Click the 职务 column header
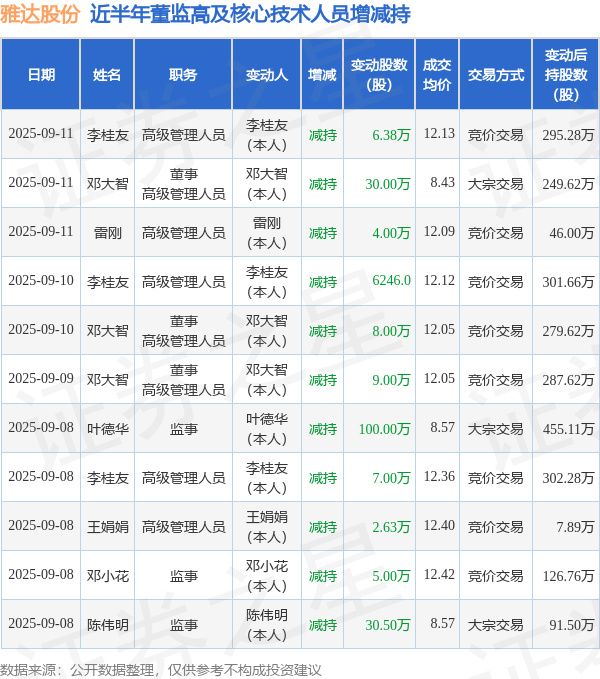This screenshot has width=600, height=679. pyautogui.click(x=183, y=74)
